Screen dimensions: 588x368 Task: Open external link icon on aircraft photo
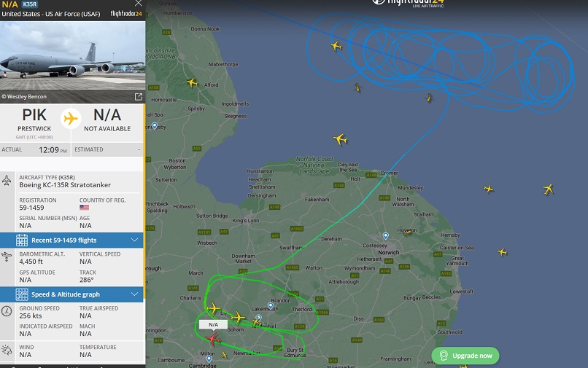(139, 97)
